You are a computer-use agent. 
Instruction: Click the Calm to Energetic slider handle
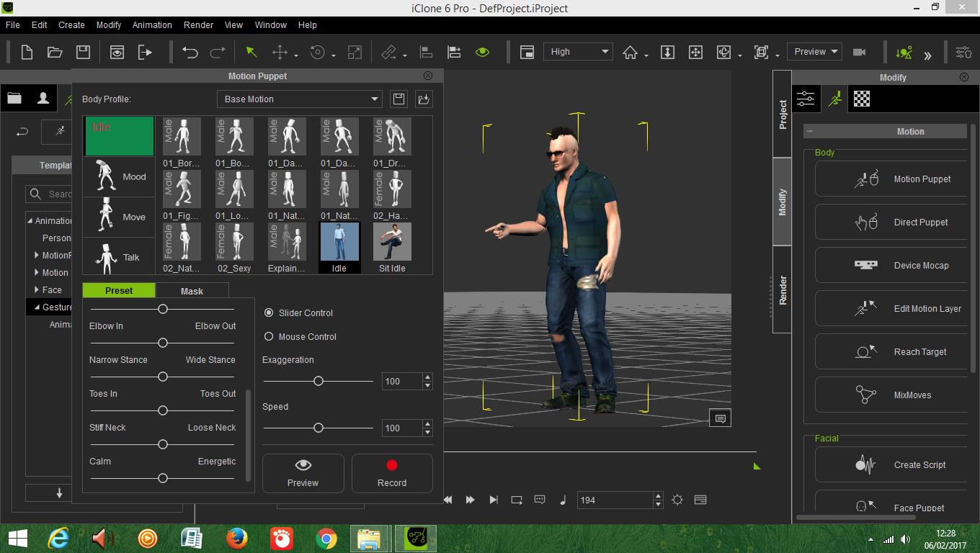coord(163,478)
